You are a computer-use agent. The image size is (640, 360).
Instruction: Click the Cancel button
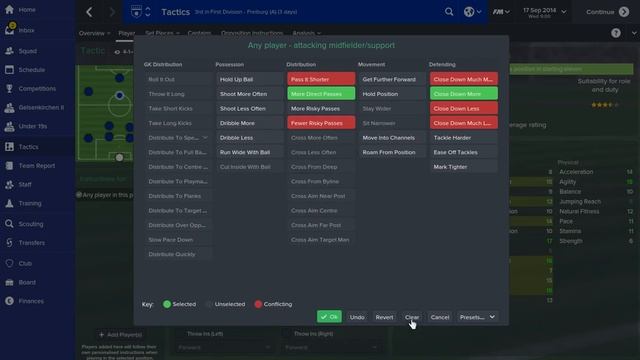(440, 317)
